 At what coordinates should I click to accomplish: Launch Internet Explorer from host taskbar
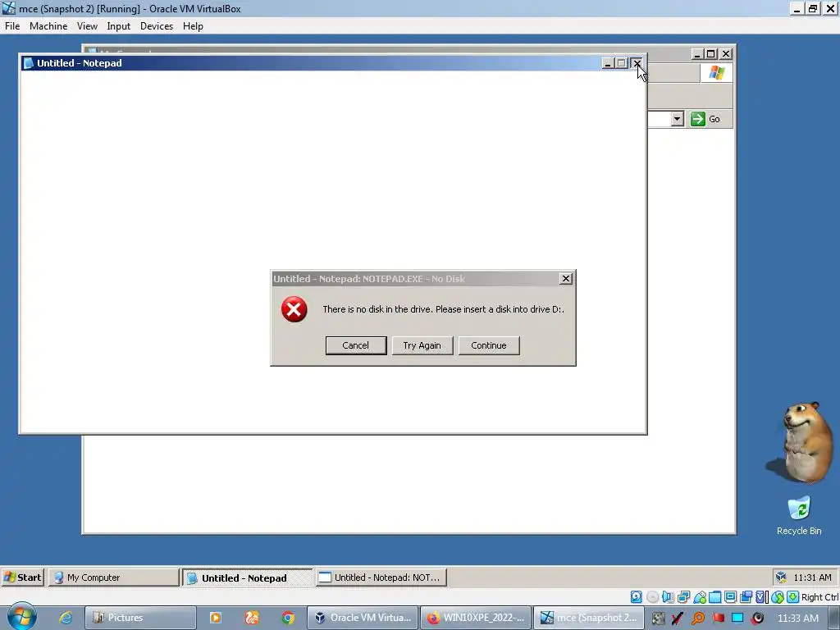66,618
